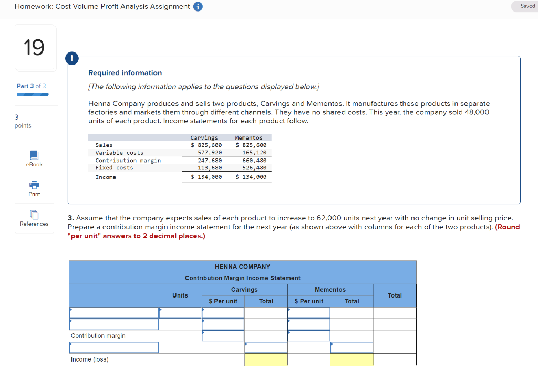Click yellow Income (loss) Carvings total cell
Screen dimensions: 538x392
click(266, 359)
